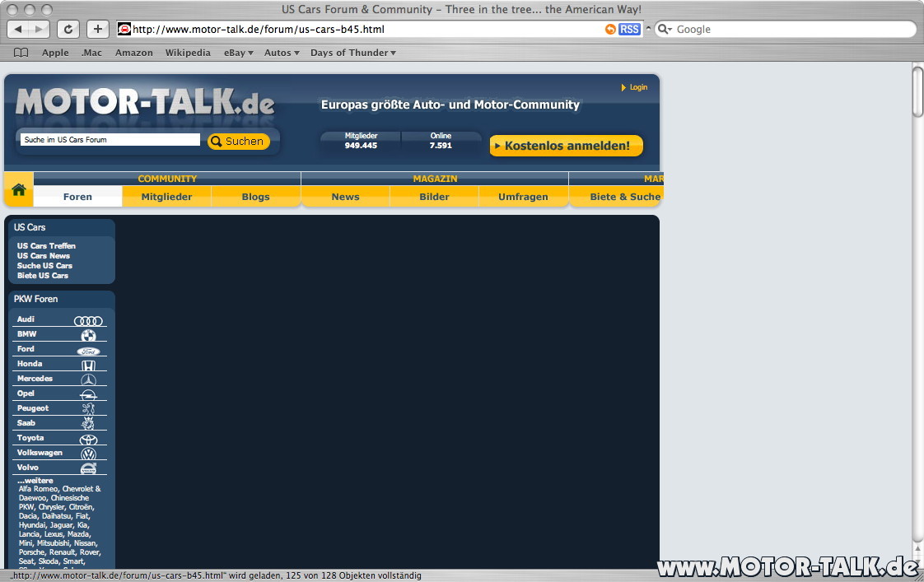Click the Suche im US Cars Forum field
This screenshot has width=924, height=582.
click(x=110, y=140)
